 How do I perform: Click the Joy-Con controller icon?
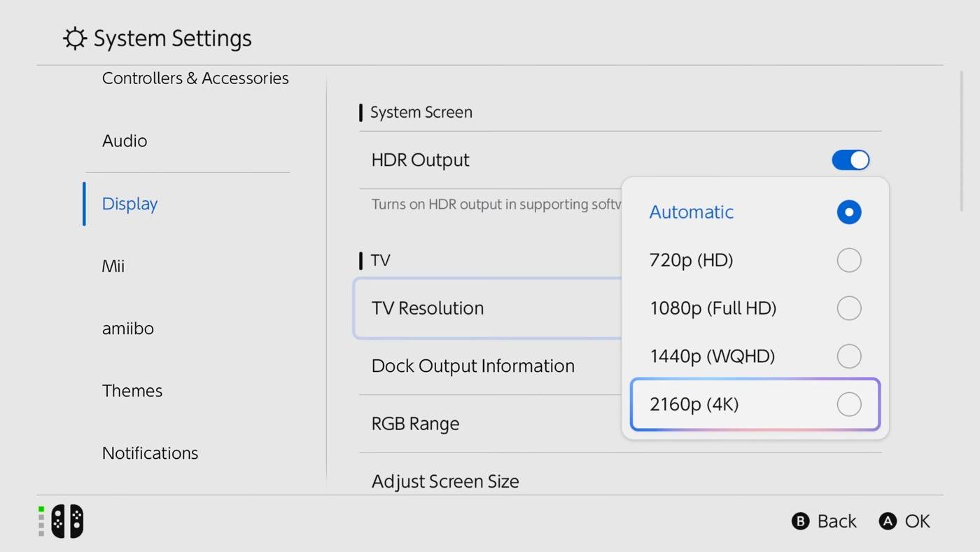[67, 521]
